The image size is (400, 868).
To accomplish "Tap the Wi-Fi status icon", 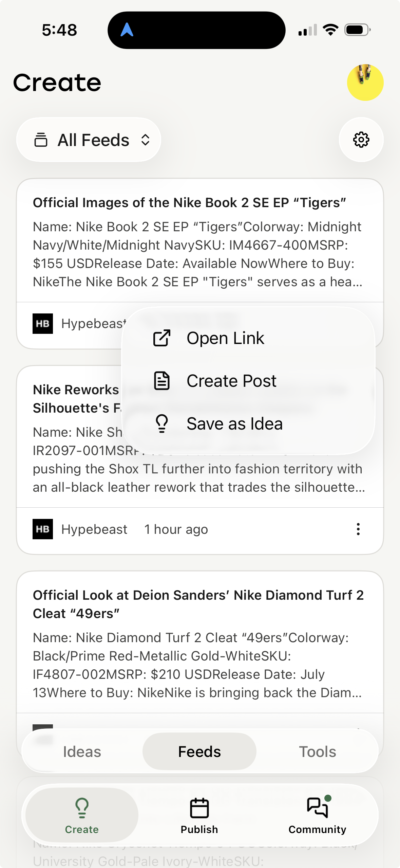I will tap(330, 30).
